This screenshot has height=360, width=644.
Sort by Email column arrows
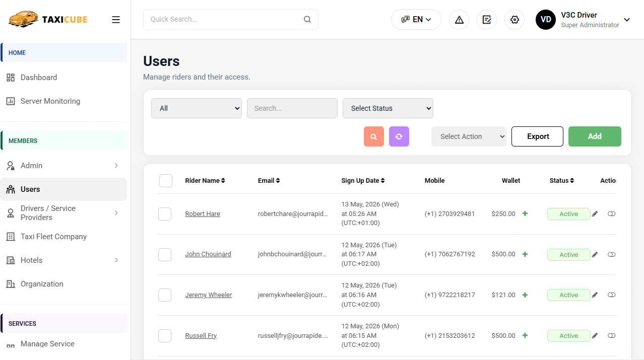click(x=278, y=181)
